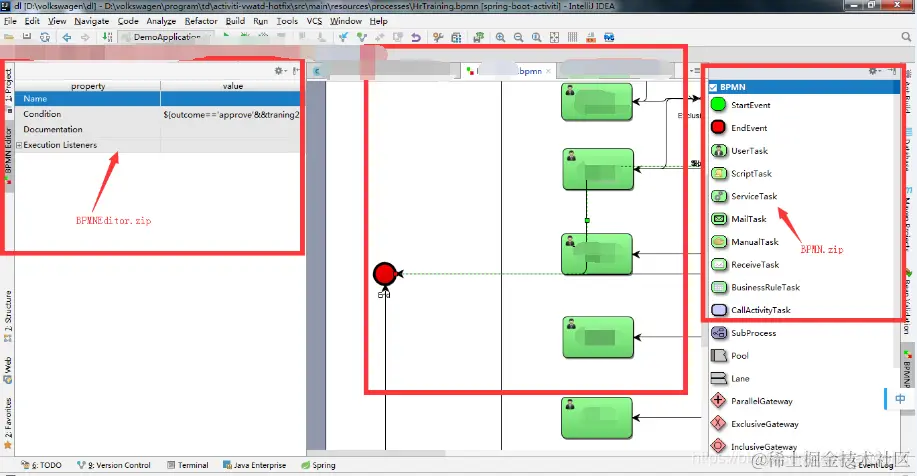Open the Structure side tool window

pyautogui.click(x=8, y=316)
